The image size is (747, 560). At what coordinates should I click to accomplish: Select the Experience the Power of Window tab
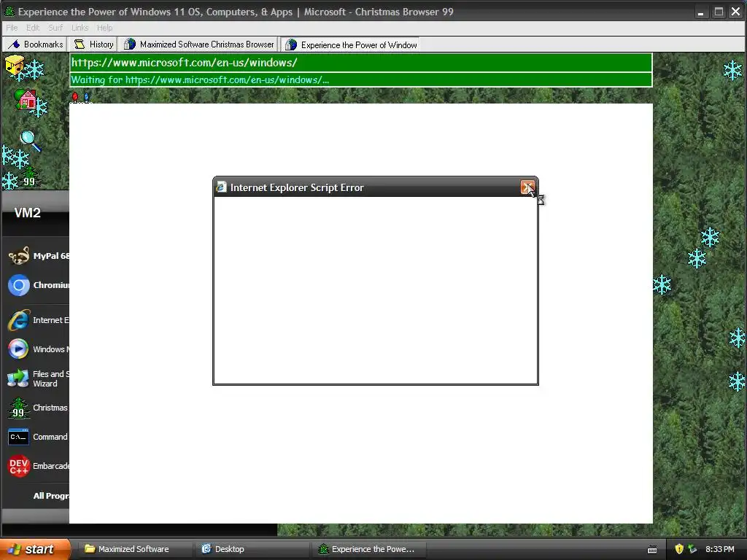coord(351,44)
